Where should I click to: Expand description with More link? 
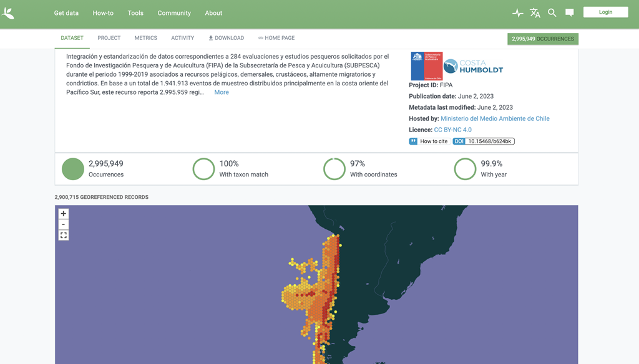pos(222,92)
